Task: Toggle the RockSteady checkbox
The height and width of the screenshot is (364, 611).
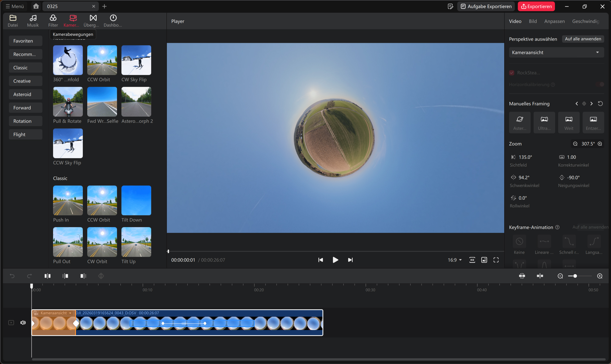Action: pos(512,73)
